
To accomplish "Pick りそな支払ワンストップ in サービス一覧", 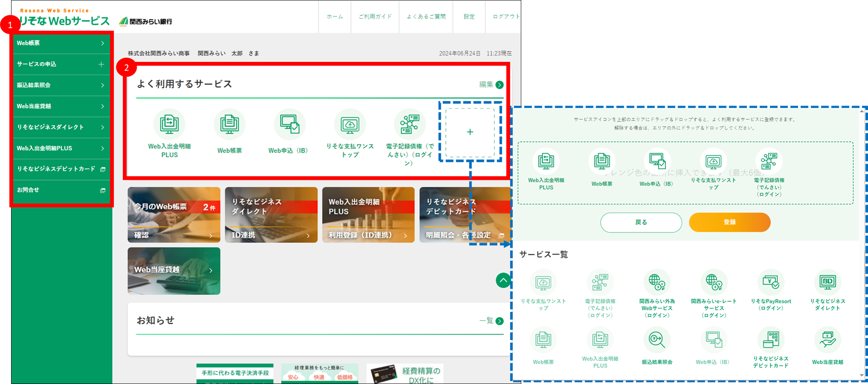I will point(543,283).
